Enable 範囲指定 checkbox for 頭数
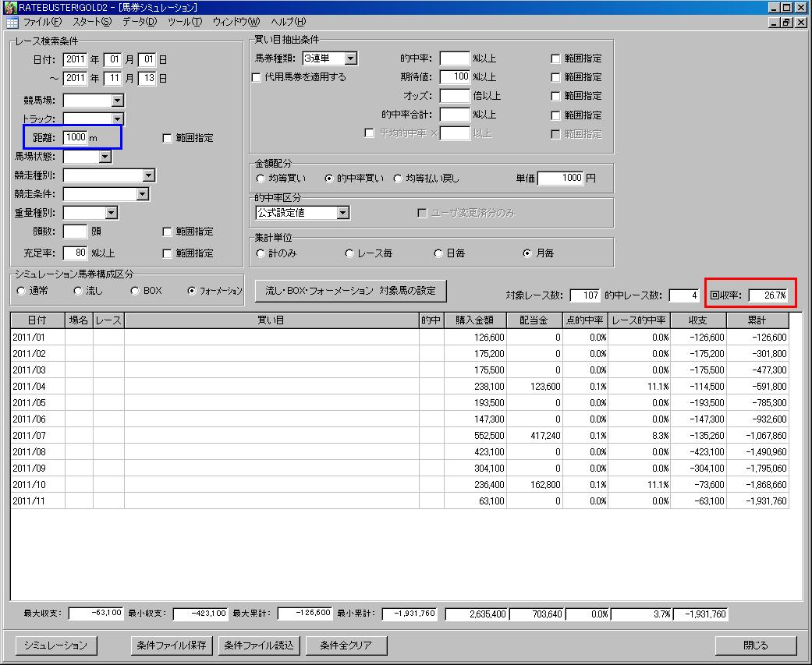Image resolution: width=812 pixels, height=665 pixels. click(167, 232)
